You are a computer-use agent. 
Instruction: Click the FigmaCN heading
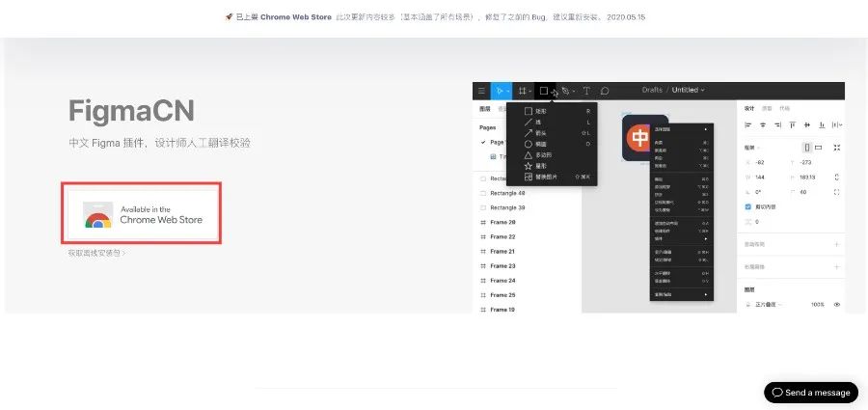coord(131,111)
